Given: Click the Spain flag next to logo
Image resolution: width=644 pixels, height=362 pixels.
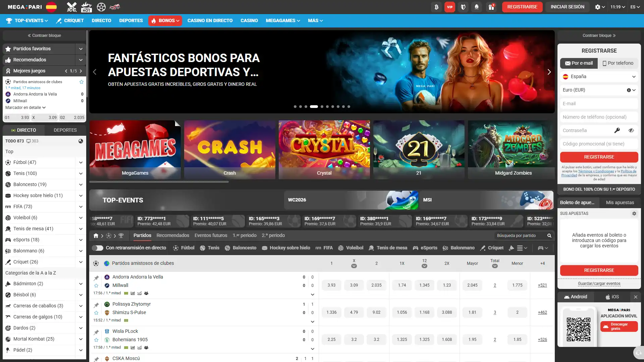Looking at the screenshot, I should [51, 7].
